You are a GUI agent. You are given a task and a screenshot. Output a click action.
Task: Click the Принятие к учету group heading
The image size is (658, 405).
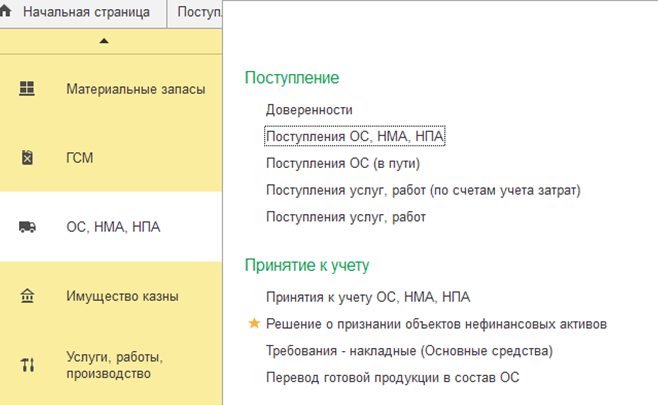(x=307, y=265)
